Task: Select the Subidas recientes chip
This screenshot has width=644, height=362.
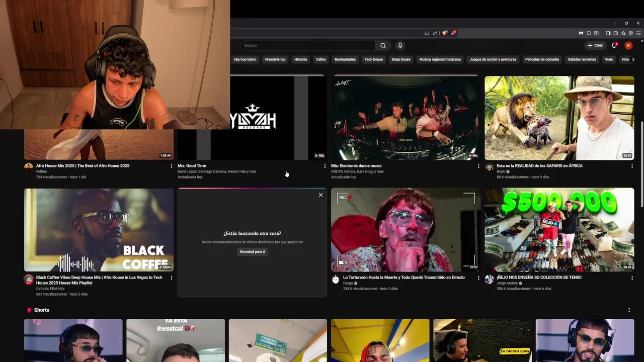Action: [x=582, y=59]
